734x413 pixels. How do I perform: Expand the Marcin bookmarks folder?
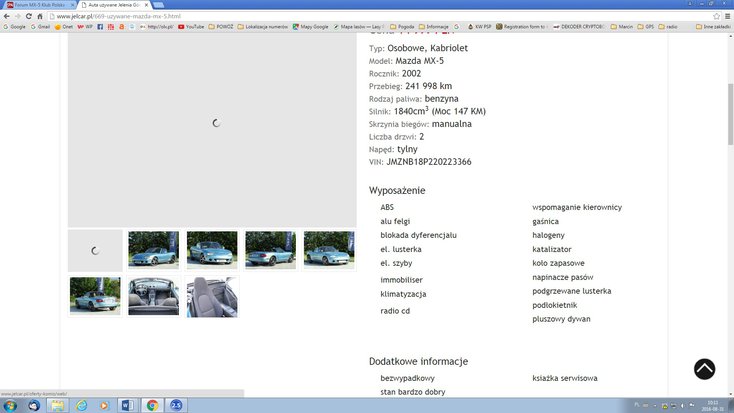coord(622,27)
